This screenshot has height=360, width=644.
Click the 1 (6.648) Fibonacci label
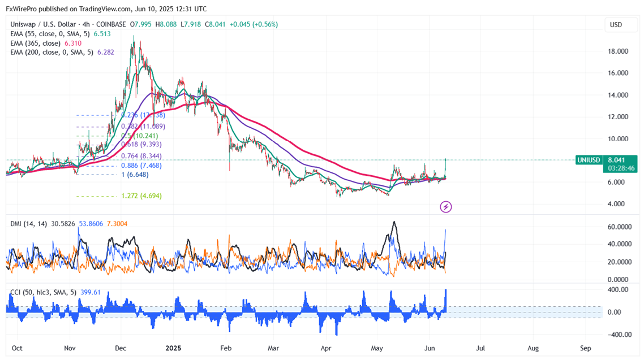[x=135, y=175]
